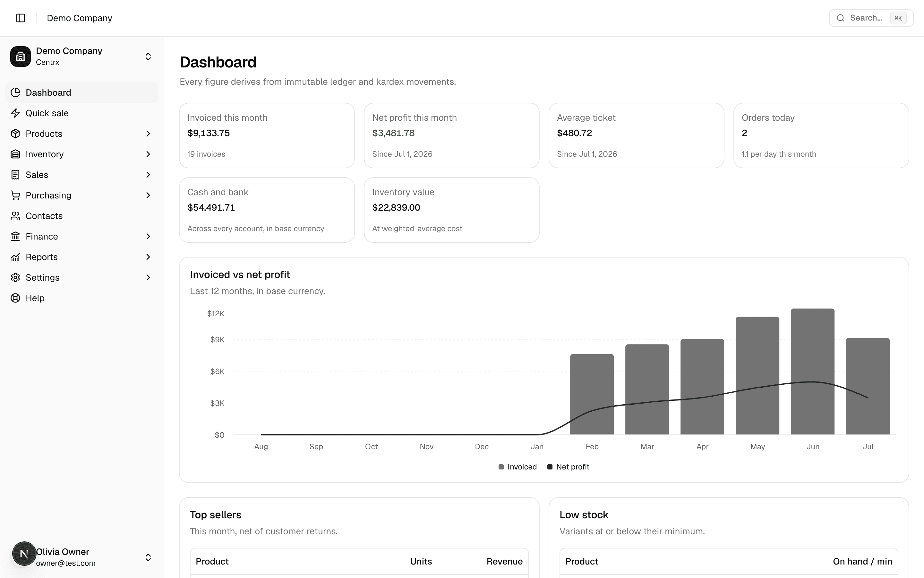924x578 pixels.
Task: Open the Olivia Owner account menu
Action: (82, 557)
